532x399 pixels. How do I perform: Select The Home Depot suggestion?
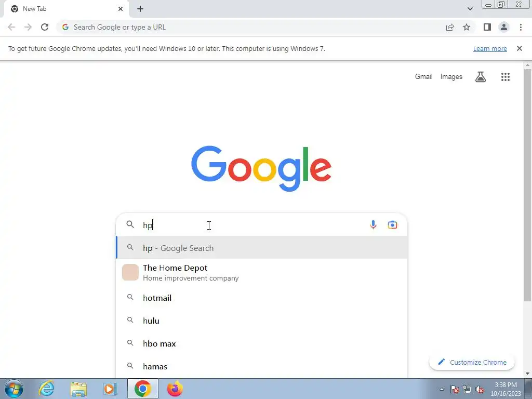[262, 272]
